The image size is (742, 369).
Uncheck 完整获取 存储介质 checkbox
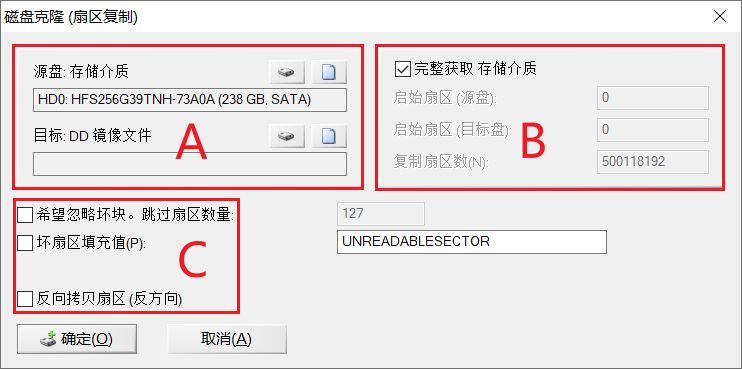tap(403, 70)
